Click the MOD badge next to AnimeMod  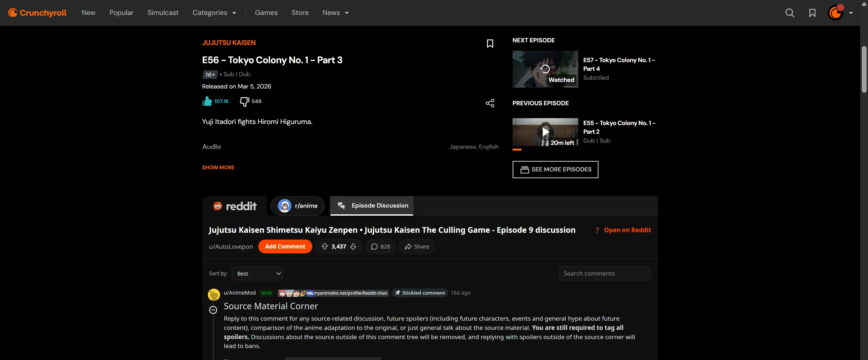(x=266, y=293)
